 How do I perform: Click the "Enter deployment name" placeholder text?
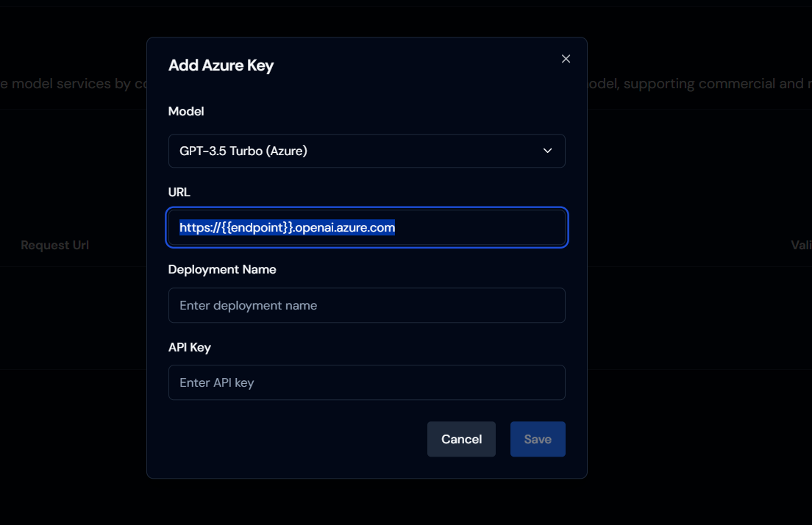coord(248,305)
